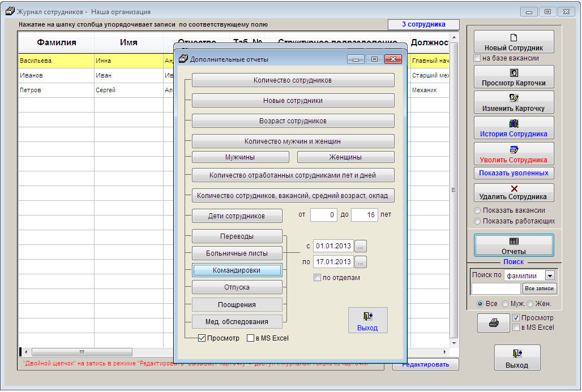Open the date picker for the end date

coord(361,262)
